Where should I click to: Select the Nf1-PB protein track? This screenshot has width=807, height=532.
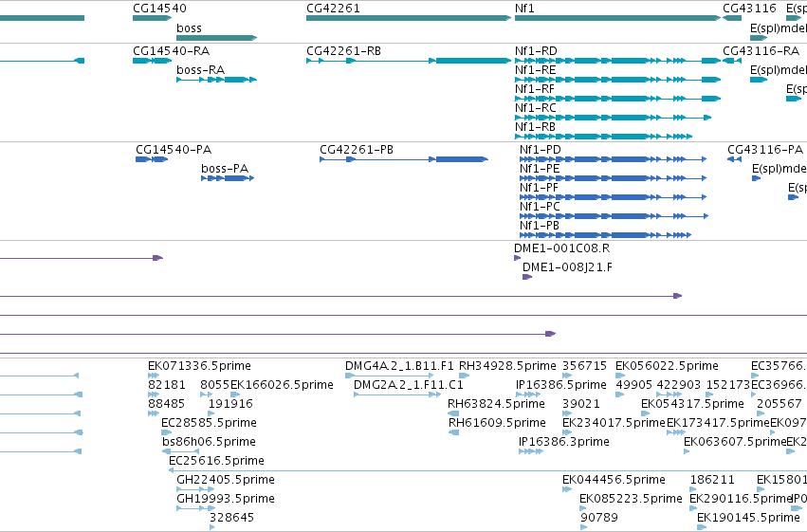(605, 235)
